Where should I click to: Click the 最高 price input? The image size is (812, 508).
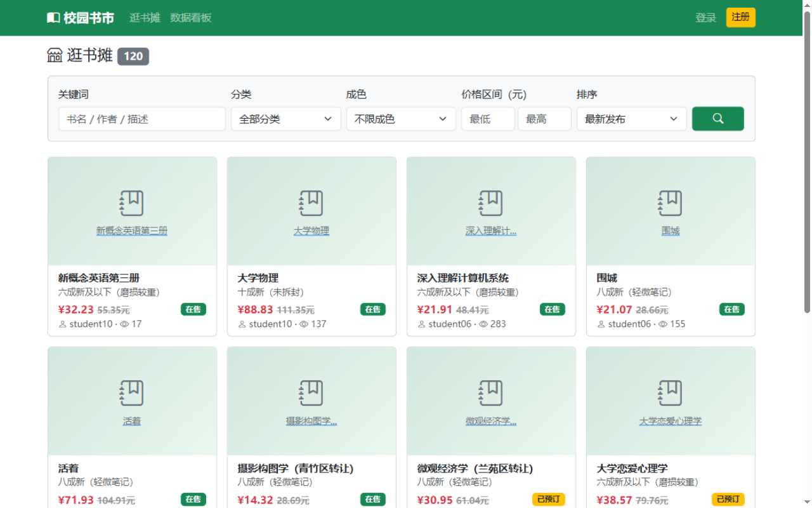click(544, 119)
